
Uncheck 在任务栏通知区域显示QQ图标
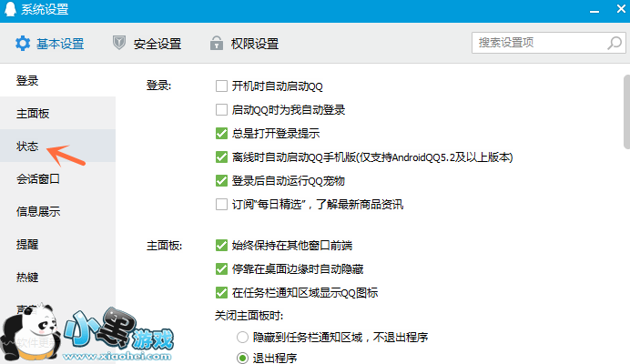pos(221,292)
